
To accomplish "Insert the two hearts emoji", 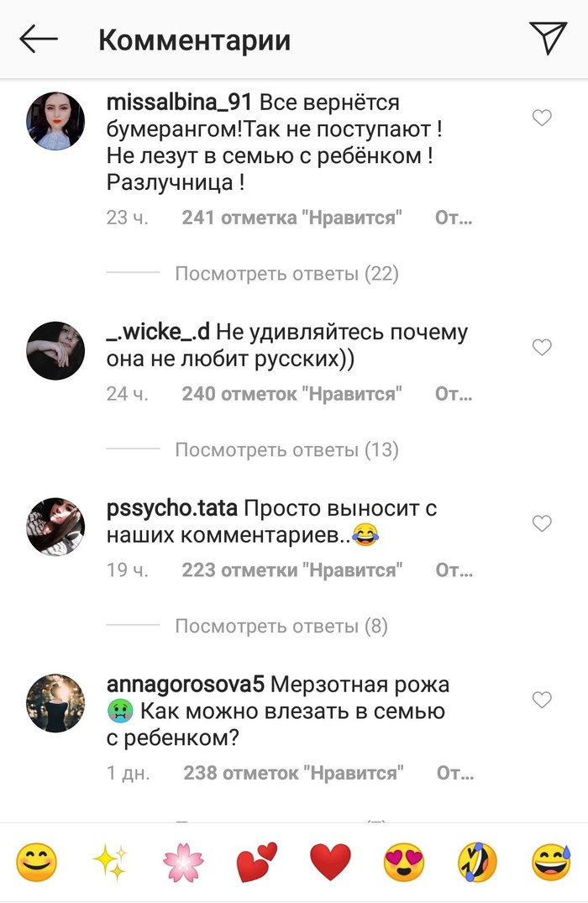I will [x=257, y=862].
